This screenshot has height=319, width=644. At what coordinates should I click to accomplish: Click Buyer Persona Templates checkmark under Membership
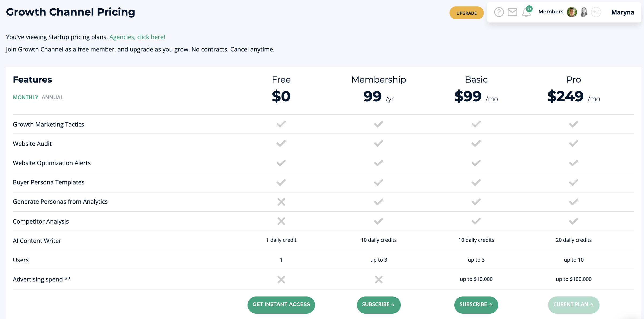coord(379,183)
